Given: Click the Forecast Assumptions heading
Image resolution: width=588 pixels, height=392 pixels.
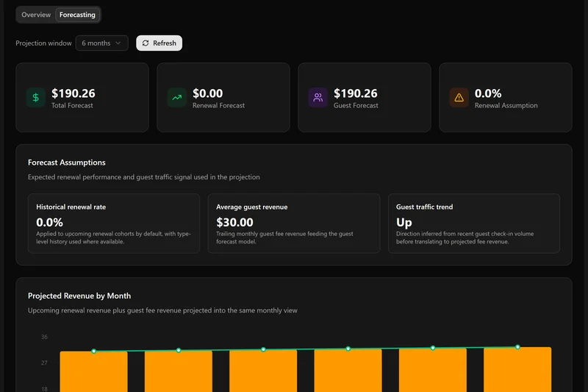Looking at the screenshot, I should [66, 163].
